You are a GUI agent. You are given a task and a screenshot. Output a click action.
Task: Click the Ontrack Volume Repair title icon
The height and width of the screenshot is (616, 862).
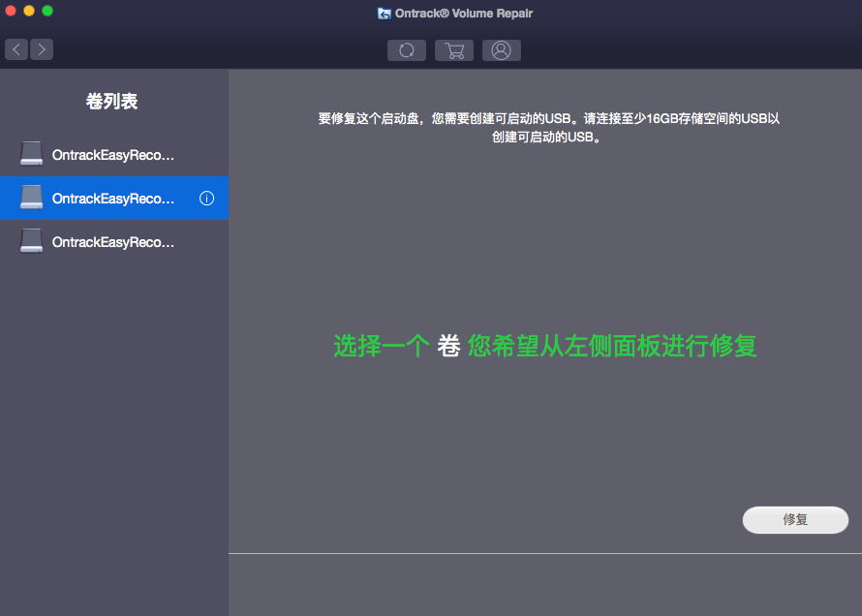point(385,14)
